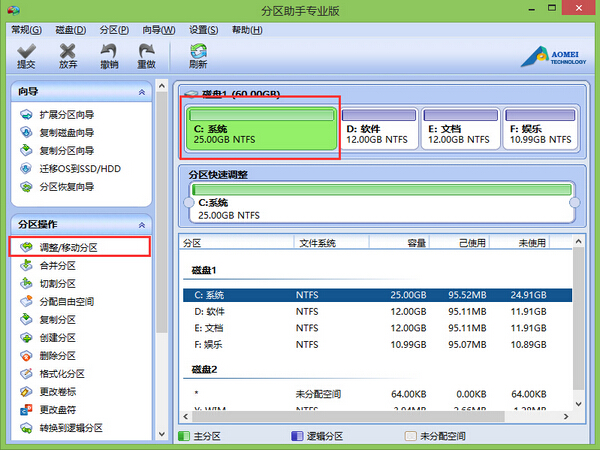Open the 磁盘(D) menu
The image size is (600, 451).
point(71,30)
